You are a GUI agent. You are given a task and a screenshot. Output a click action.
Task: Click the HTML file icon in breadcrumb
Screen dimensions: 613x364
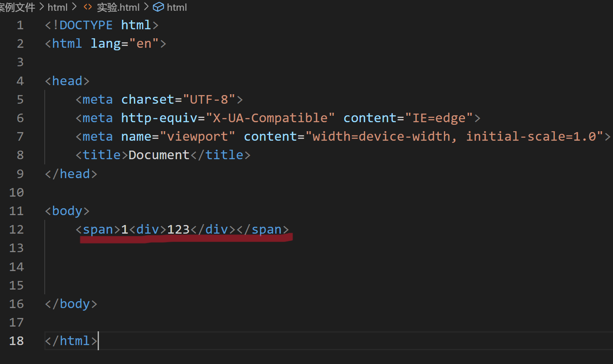coord(88,7)
